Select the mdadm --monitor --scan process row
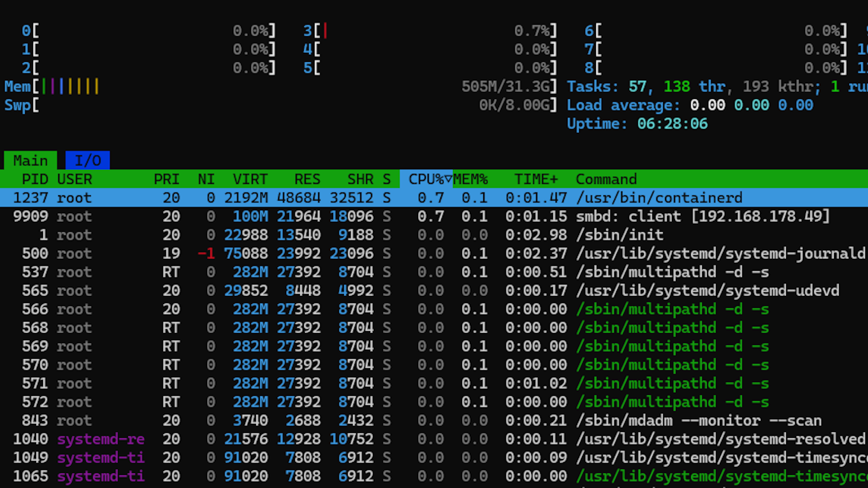 tap(698, 421)
